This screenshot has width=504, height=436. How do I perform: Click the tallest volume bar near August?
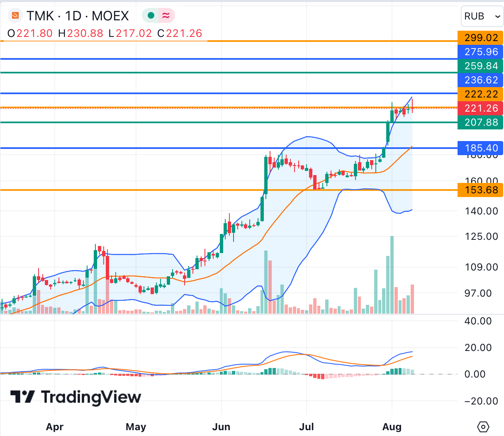(392, 274)
